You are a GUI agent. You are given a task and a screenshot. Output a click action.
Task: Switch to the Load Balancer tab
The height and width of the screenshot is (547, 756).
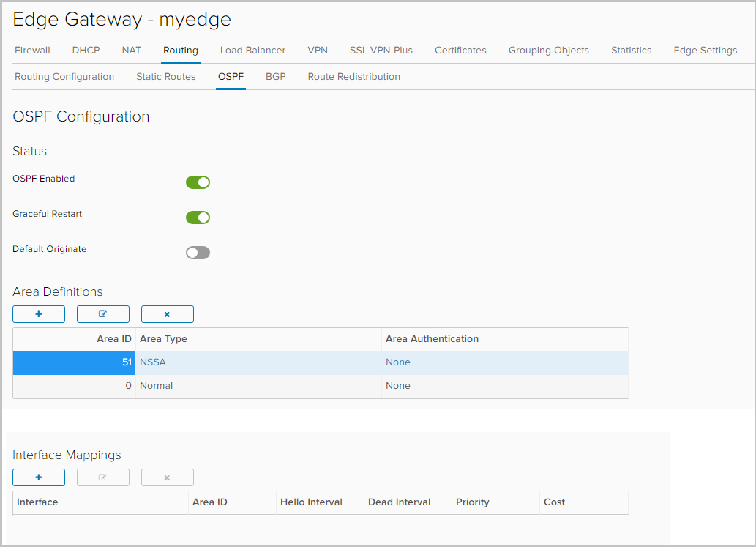[252, 50]
